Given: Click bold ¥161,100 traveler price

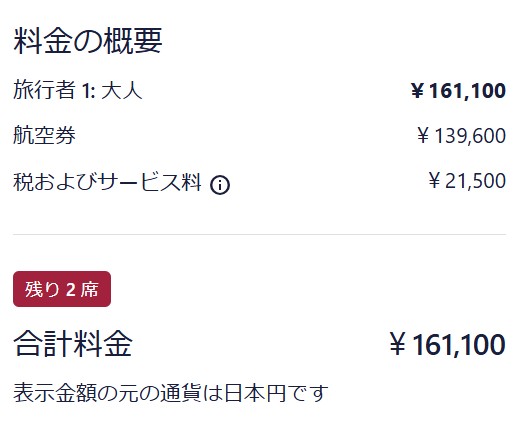Looking at the screenshot, I should point(458,91).
